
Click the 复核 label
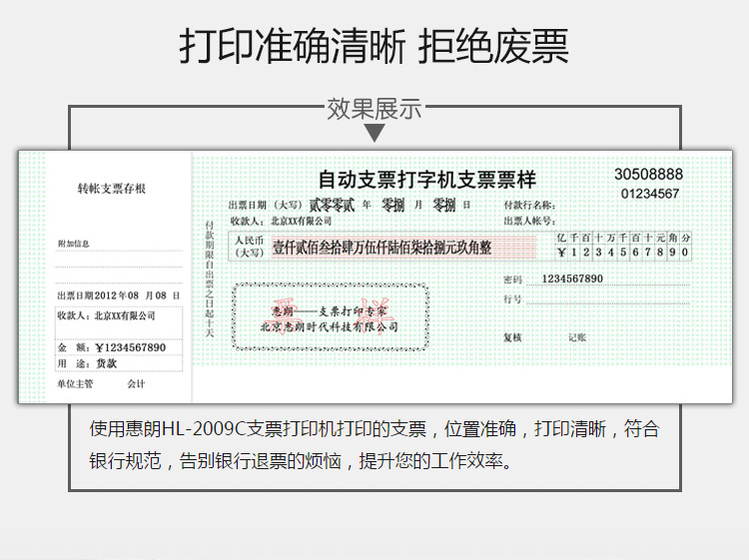512,337
